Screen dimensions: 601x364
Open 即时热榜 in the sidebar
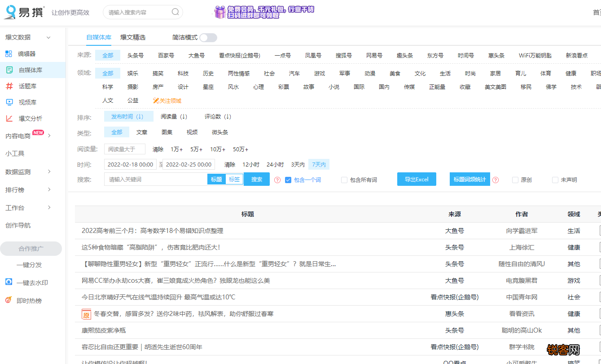point(24,301)
